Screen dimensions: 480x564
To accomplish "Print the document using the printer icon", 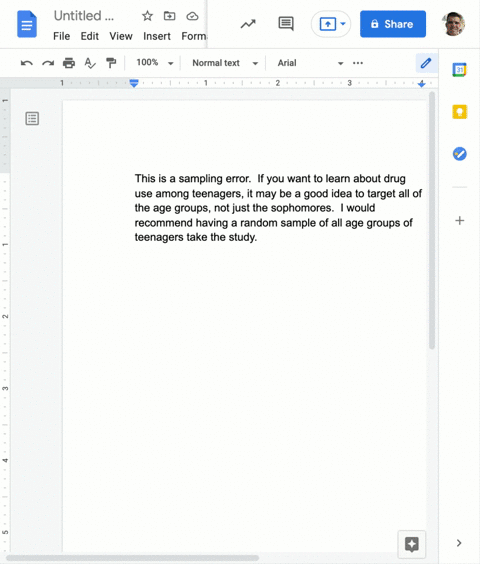I will pyautogui.click(x=69, y=63).
